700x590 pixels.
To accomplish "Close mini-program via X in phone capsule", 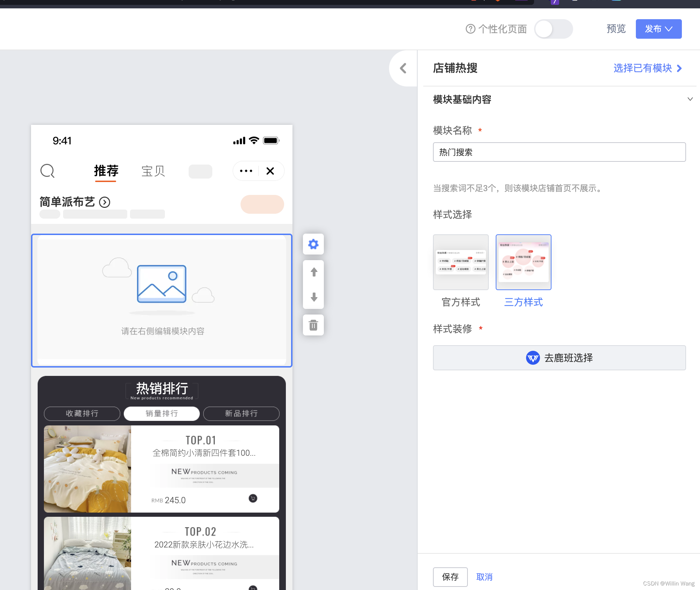I will [270, 171].
